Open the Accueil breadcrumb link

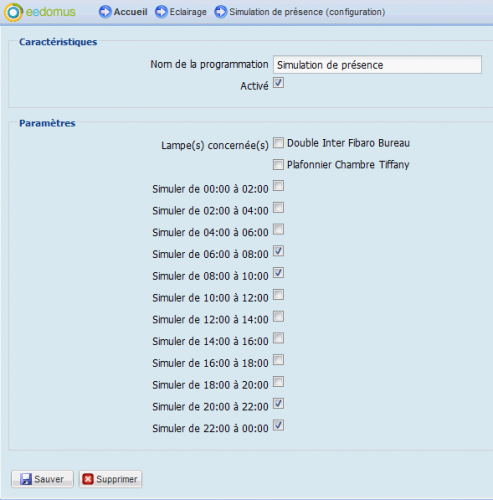130,12
